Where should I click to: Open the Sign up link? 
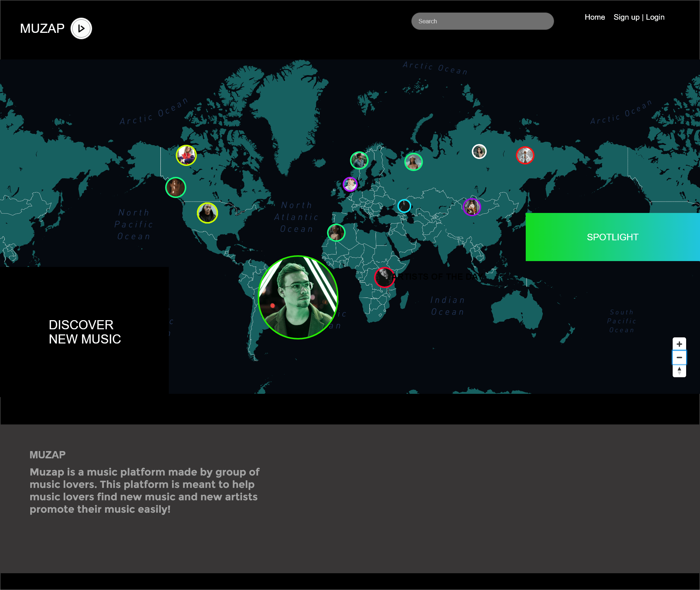626,17
